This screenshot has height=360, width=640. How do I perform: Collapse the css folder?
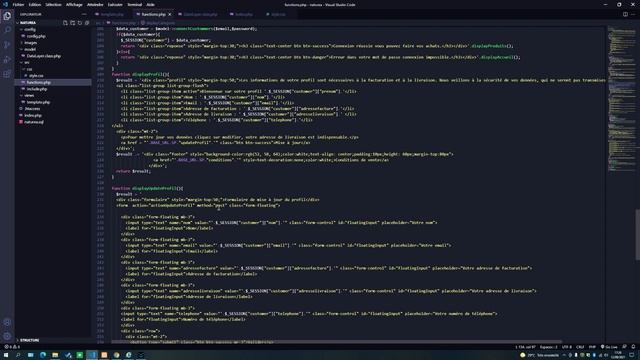(30, 69)
